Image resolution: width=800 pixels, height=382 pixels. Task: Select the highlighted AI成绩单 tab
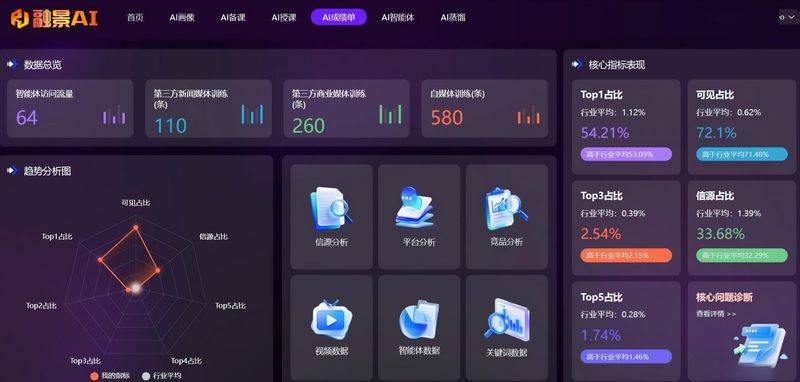tap(338, 17)
